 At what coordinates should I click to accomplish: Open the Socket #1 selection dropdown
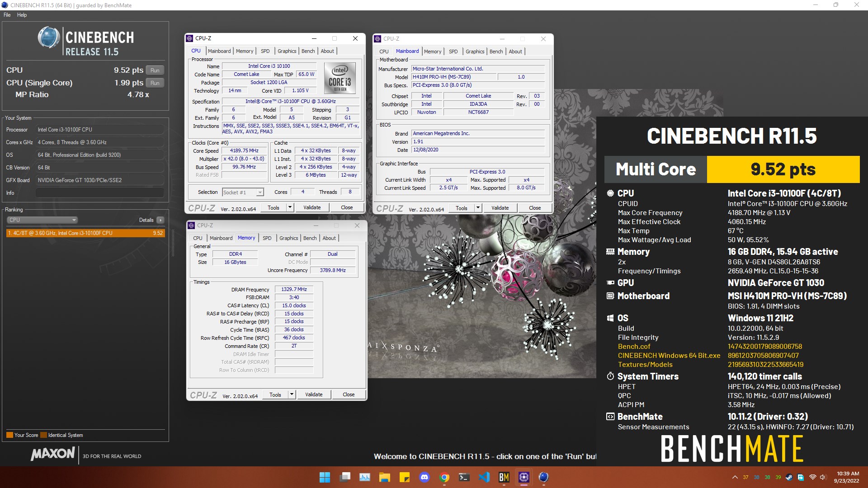click(243, 192)
